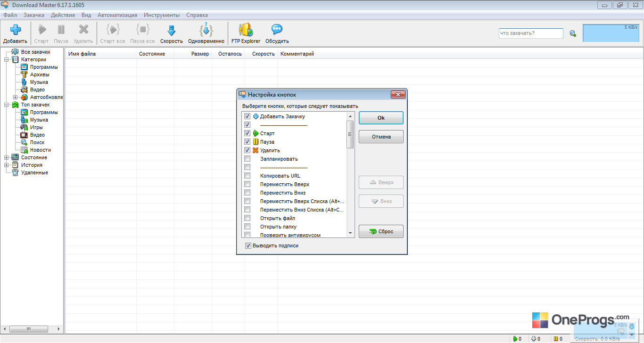
Task: Click the Удалить toolbar cross icon
Action: [83, 30]
